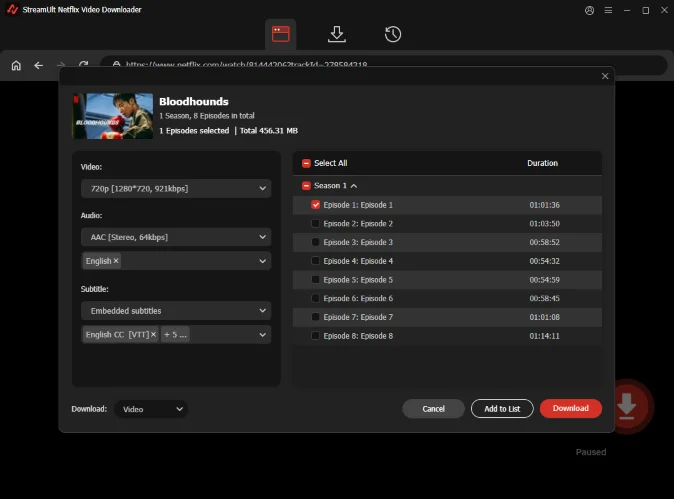This screenshot has width=674, height=499.
Task: Check the Episode 7 checkbox
Action: click(x=316, y=317)
